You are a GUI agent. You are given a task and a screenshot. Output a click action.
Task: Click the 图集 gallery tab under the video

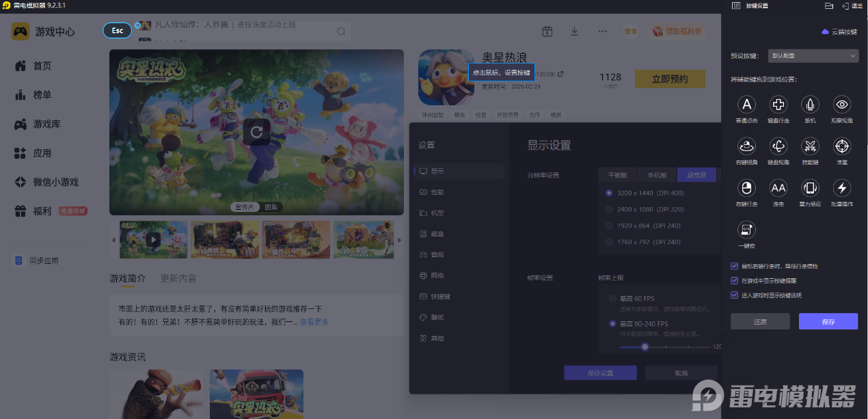(x=271, y=207)
